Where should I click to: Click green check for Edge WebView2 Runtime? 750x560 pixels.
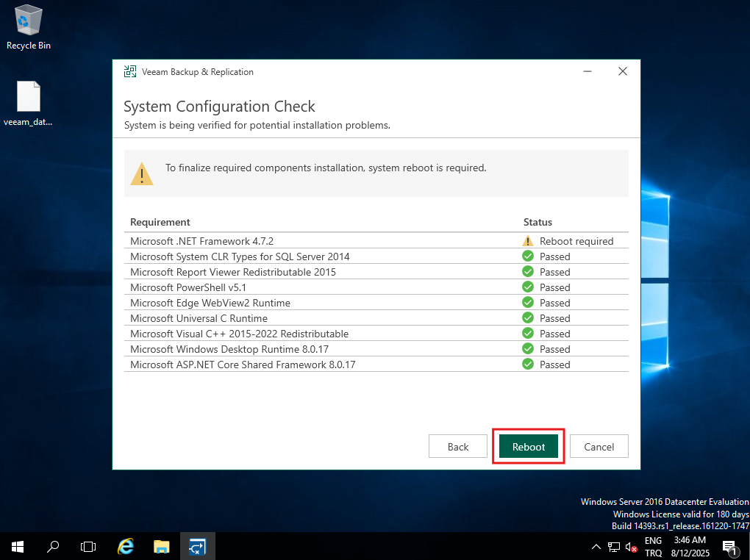tap(528, 303)
